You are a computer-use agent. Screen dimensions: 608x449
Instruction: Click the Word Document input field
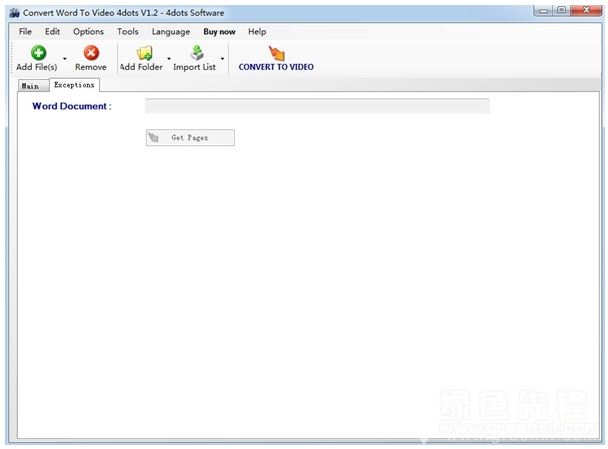pos(317,106)
